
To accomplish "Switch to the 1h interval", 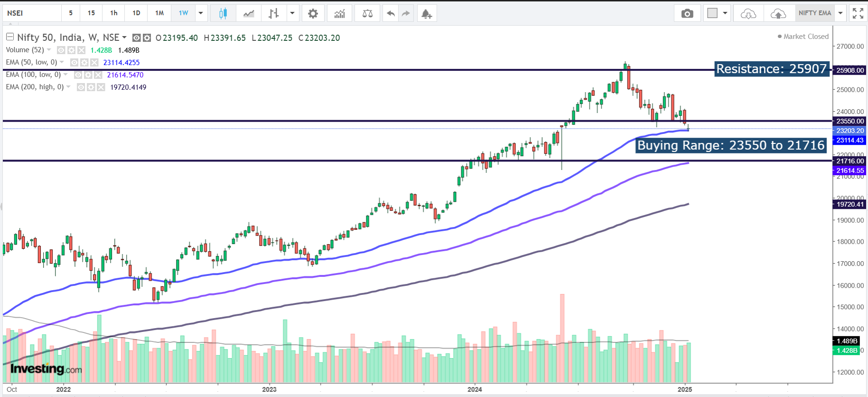I will pyautogui.click(x=114, y=13).
